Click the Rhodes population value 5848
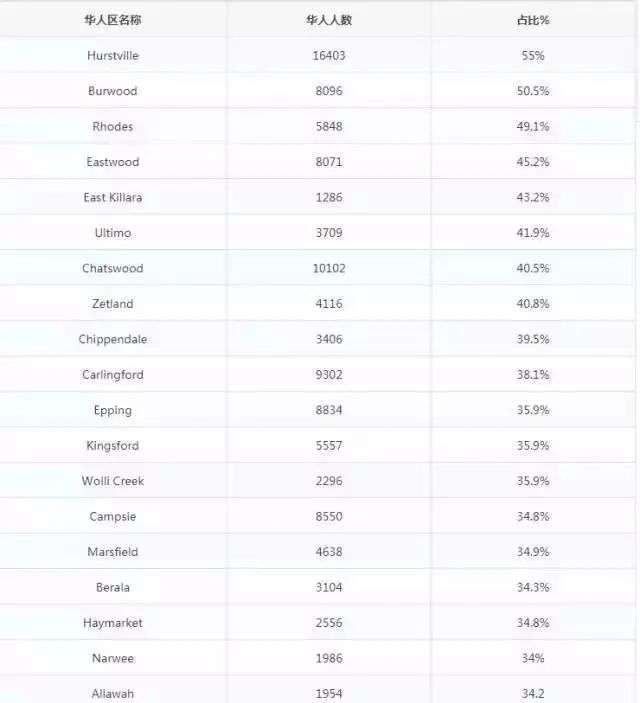This screenshot has width=640, height=703. tap(329, 126)
